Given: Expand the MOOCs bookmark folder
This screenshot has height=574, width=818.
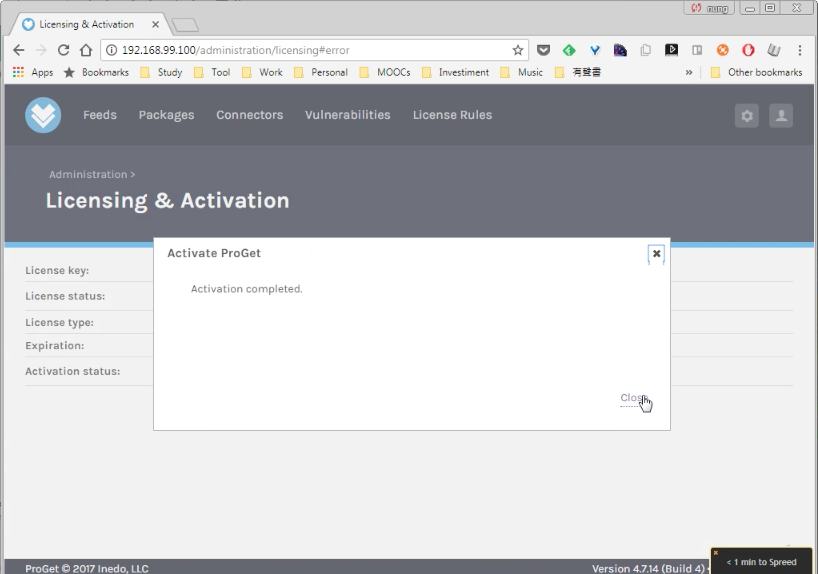Looking at the screenshot, I should [x=385, y=73].
